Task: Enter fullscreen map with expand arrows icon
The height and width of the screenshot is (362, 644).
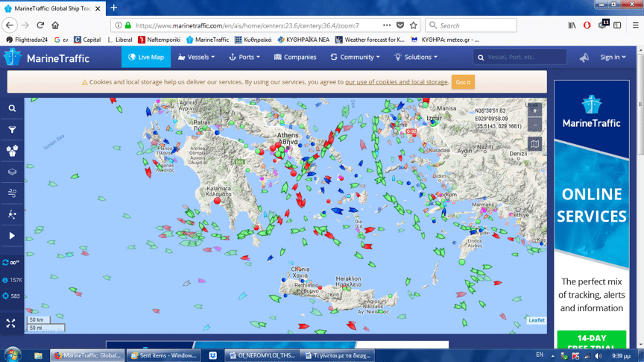Action: (11, 323)
